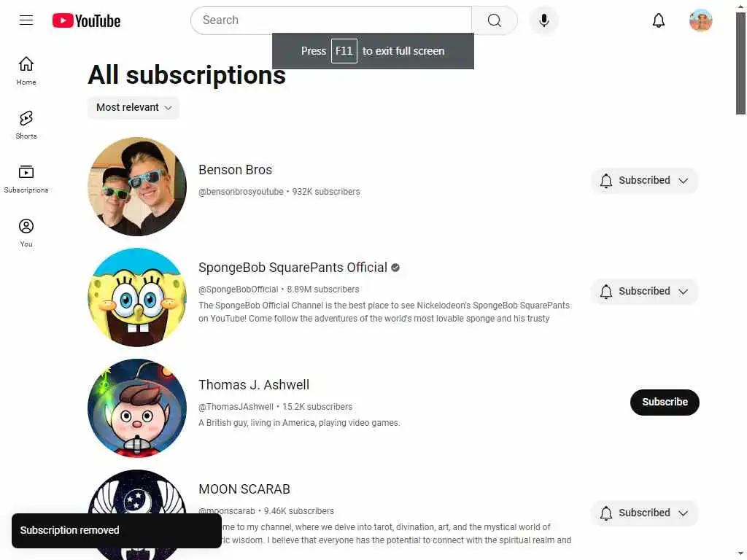747x560 pixels.
Task: Open SpongeBob SquarePants Official channel name
Action: 293,268
